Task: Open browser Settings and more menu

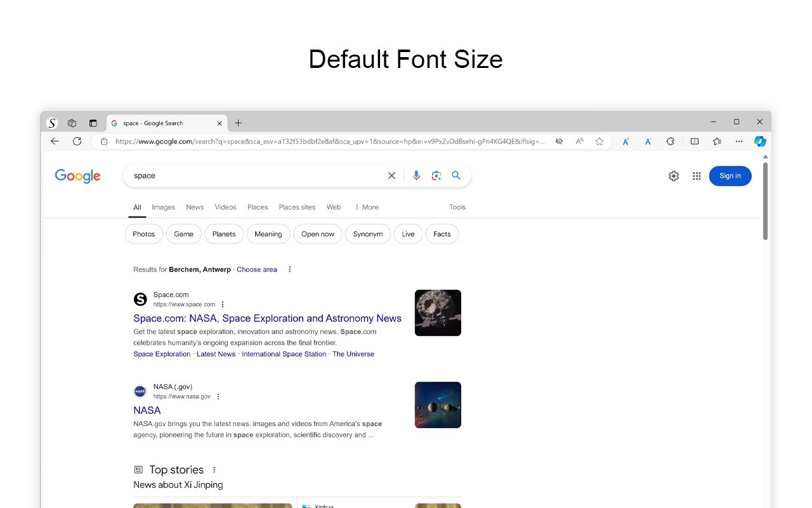Action: (x=739, y=142)
